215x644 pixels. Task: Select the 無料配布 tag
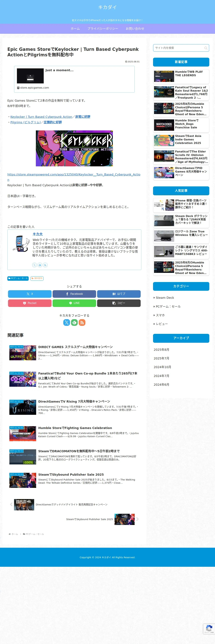(x=37, y=278)
